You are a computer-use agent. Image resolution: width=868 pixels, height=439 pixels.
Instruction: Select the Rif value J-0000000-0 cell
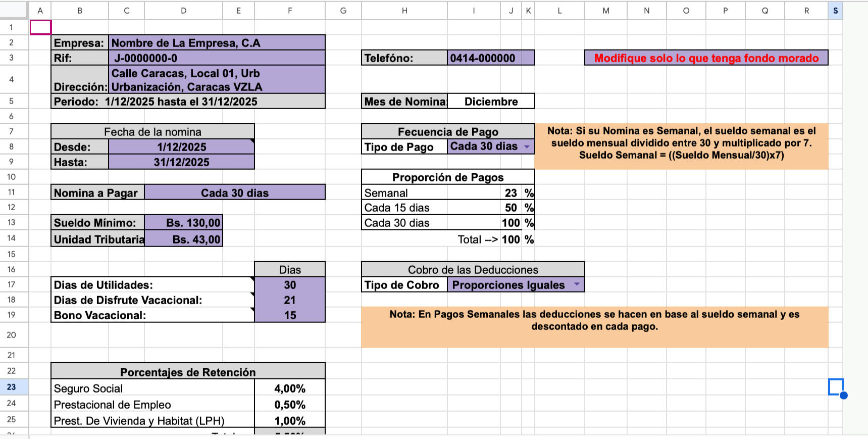[217, 58]
